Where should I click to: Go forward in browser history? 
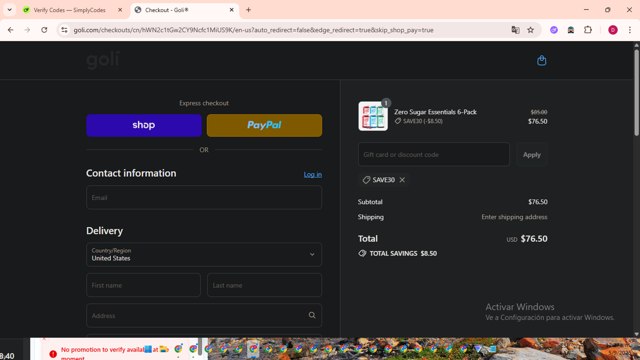coord(27,30)
